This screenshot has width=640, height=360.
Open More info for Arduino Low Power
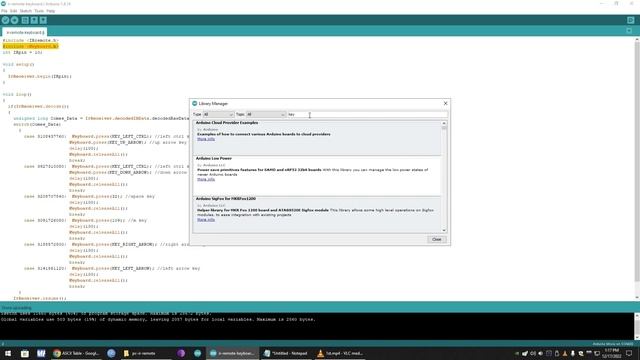click(x=206, y=179)
